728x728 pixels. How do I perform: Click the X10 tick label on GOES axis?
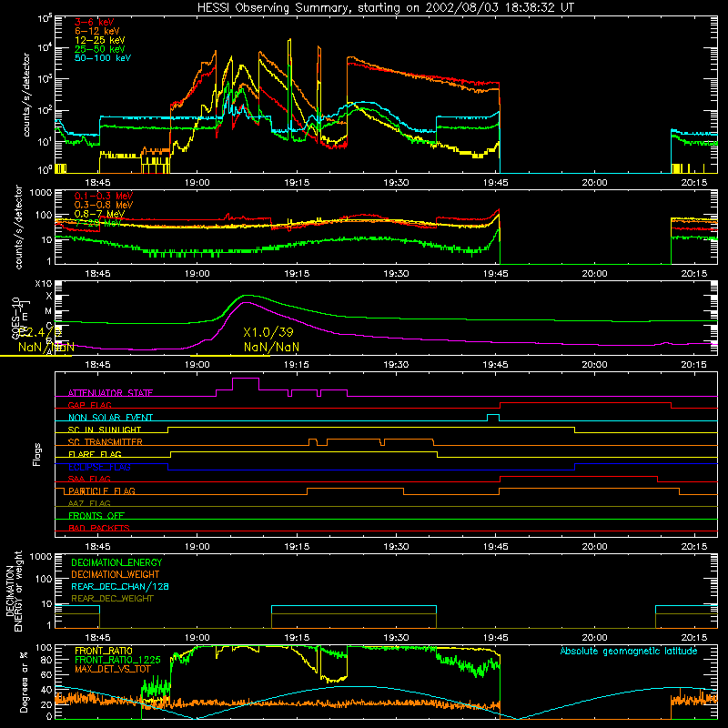pyautogui.click(x=44, y=284)
